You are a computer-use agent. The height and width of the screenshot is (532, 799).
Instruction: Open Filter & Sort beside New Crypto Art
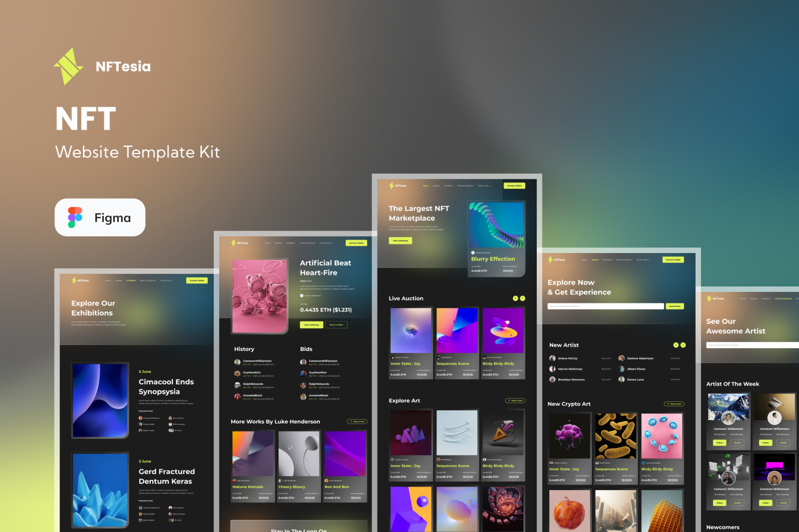pos(674,404)
